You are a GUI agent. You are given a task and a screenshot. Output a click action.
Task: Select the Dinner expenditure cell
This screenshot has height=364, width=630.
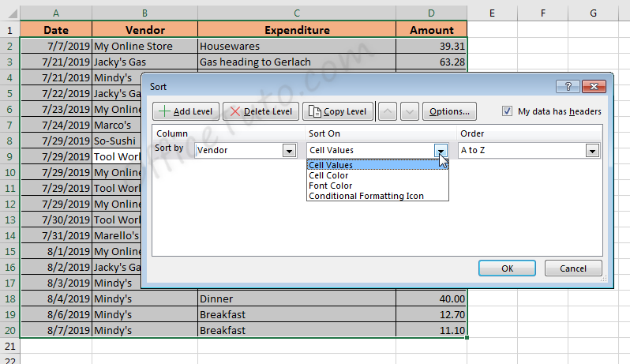(x=297, y=299)
